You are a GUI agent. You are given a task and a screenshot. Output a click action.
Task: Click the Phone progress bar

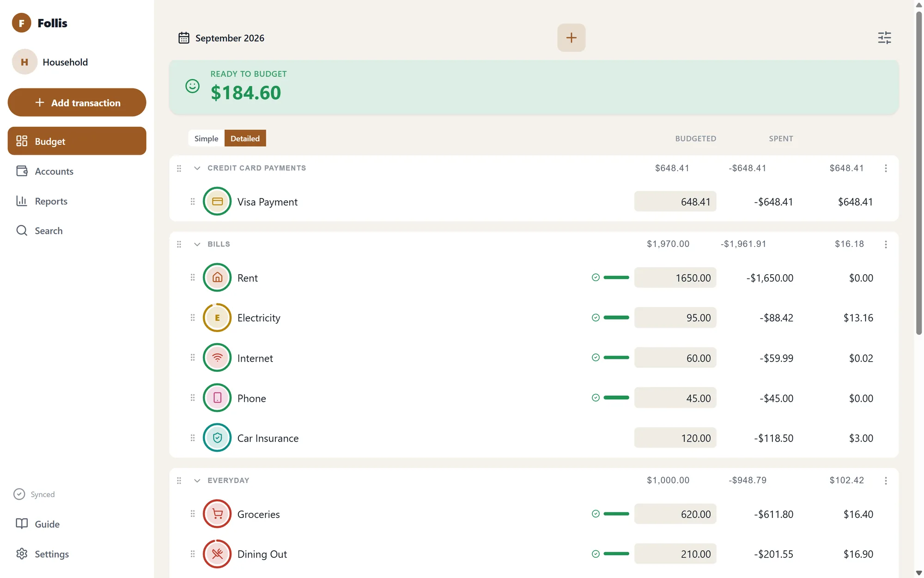point(616,398)
